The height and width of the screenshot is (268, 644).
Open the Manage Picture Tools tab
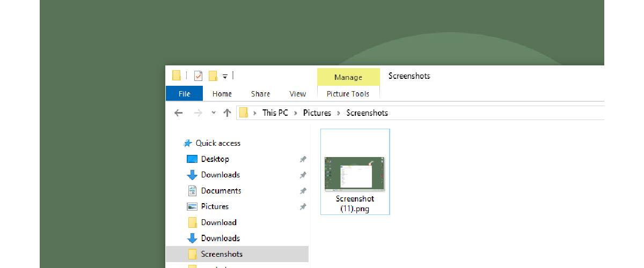348,77
